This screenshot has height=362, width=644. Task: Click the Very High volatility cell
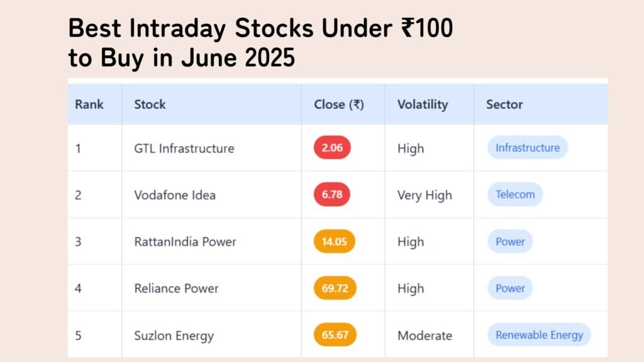[425, 195]
